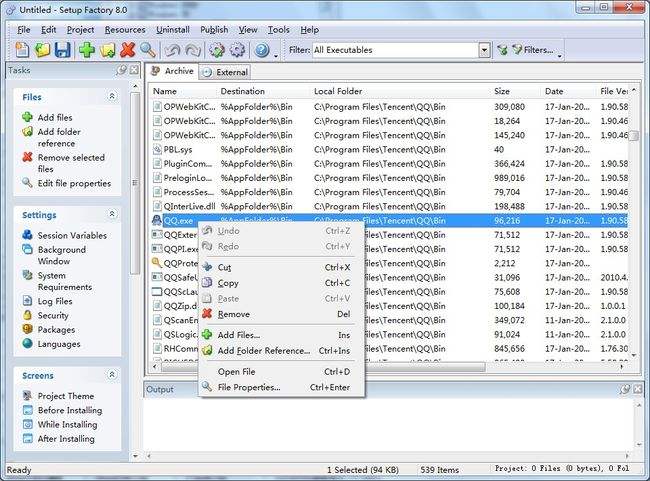
Task: Choose Copy from the context menu
Action: (282, 283)
